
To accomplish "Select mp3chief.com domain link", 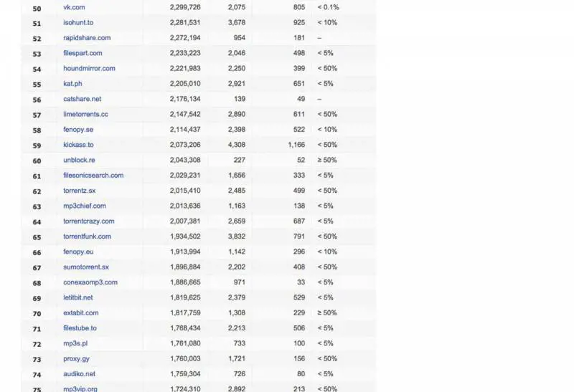I will (x=85, y=206).
